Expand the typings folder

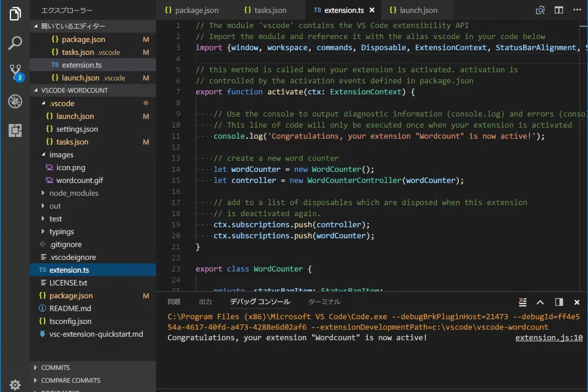point(93,232)
